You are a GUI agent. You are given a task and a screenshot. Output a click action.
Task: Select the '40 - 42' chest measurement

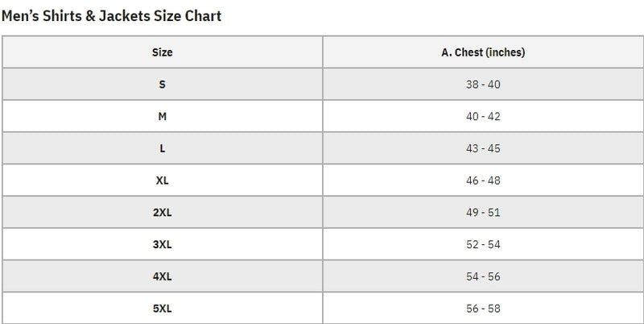483,116
